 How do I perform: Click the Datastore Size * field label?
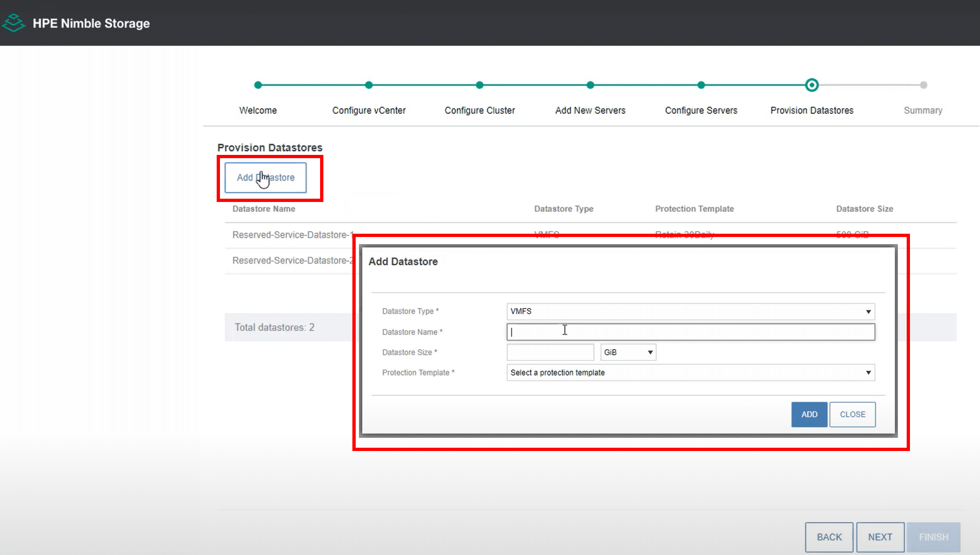[x=409, y=352]
